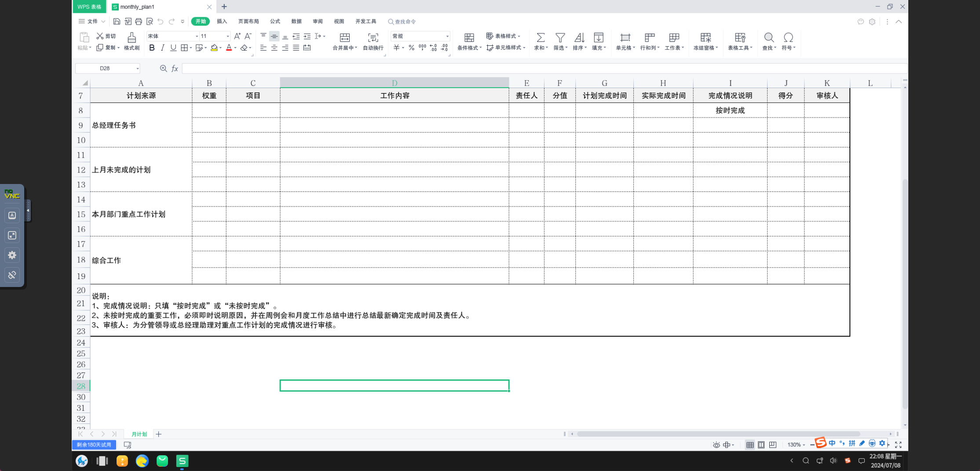The image size is (980, 471).
Task: Open the font name dropdown (宋体)
Action: tap(197, 36)
